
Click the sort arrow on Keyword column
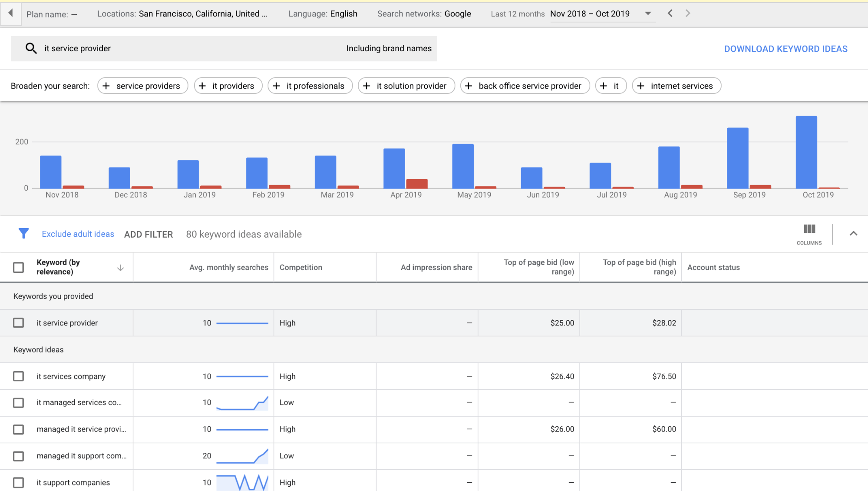click(120, 268)
